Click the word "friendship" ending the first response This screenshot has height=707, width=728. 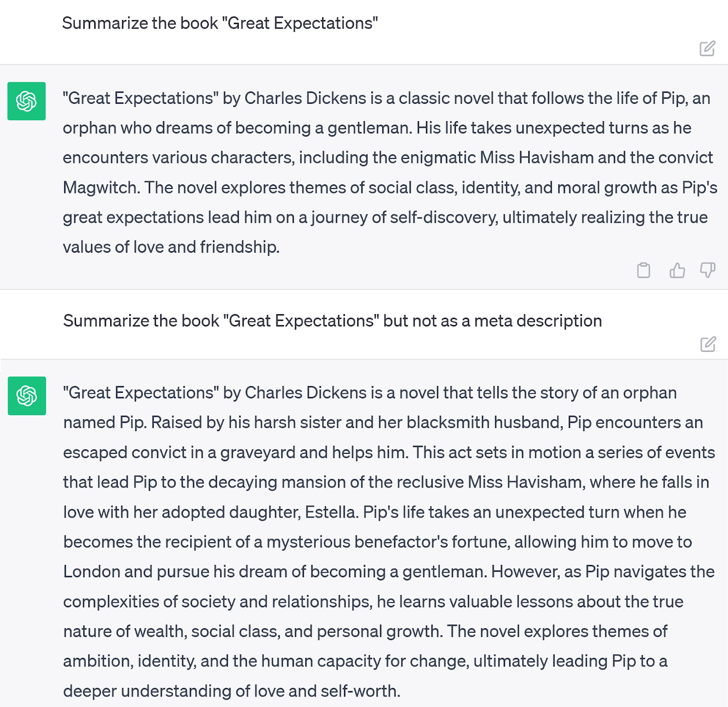(x=238, y=247)
